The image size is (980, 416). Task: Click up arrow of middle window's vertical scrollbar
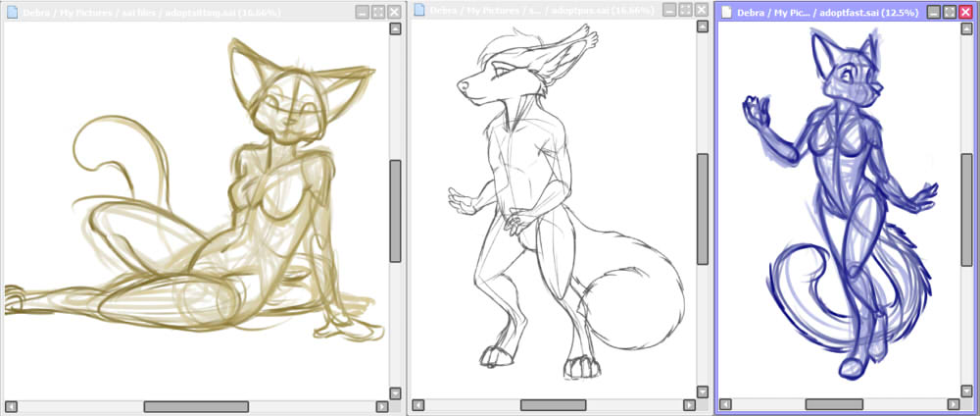pyautogui.click(x=703, y=26)
